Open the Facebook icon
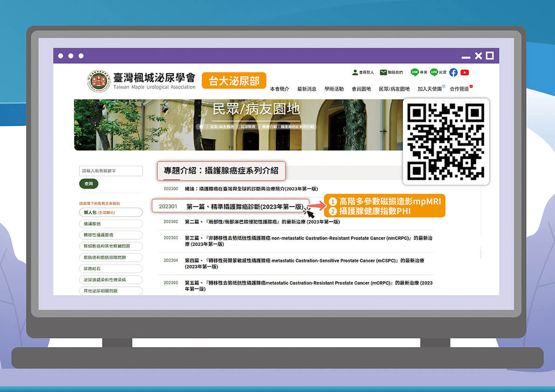 tap(453, 73)
